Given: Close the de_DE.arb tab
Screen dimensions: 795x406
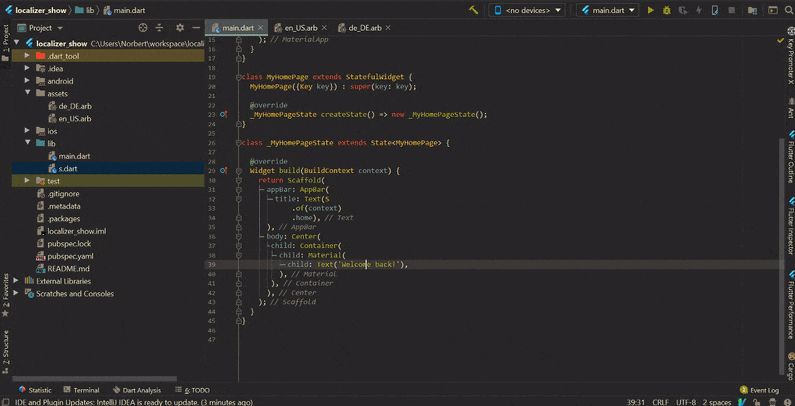Looking at the screenshot, I should pyautogui.click(x=388, y=28).
